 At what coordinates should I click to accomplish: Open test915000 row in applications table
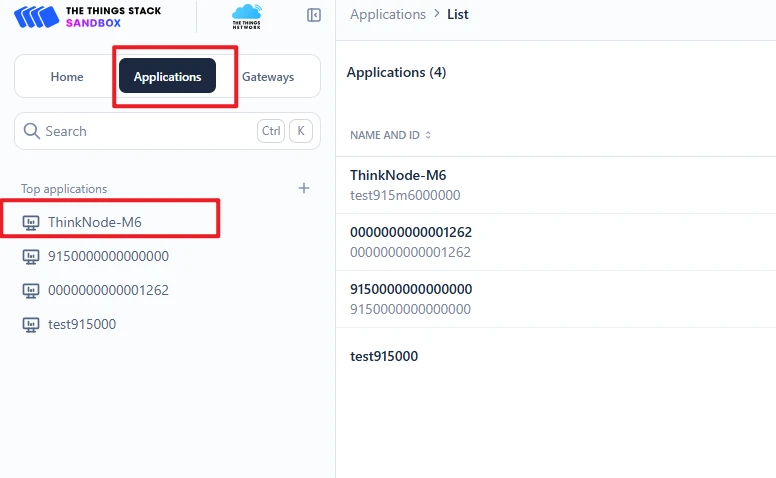(x=384, y=356)
